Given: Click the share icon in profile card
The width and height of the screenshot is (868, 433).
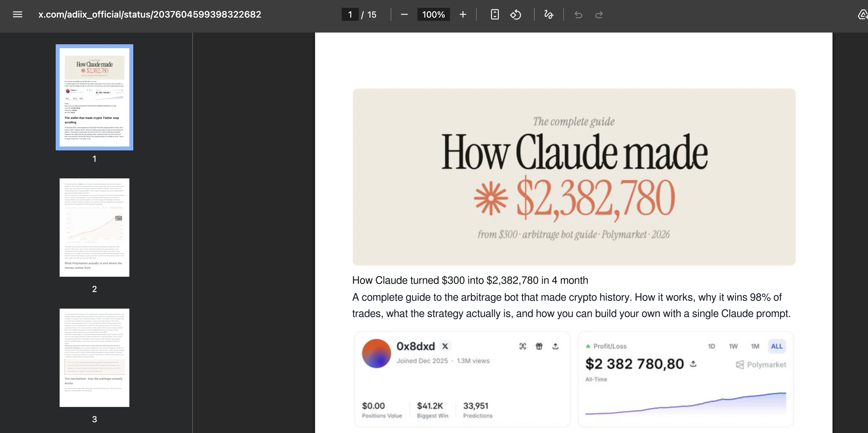Looking at the screenshot, I should coord(556,346).
